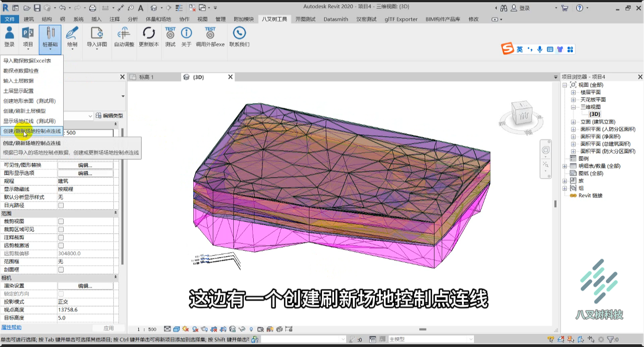
Task: Toggle the 日光路径 checkbox
Action: click(61, 205)
